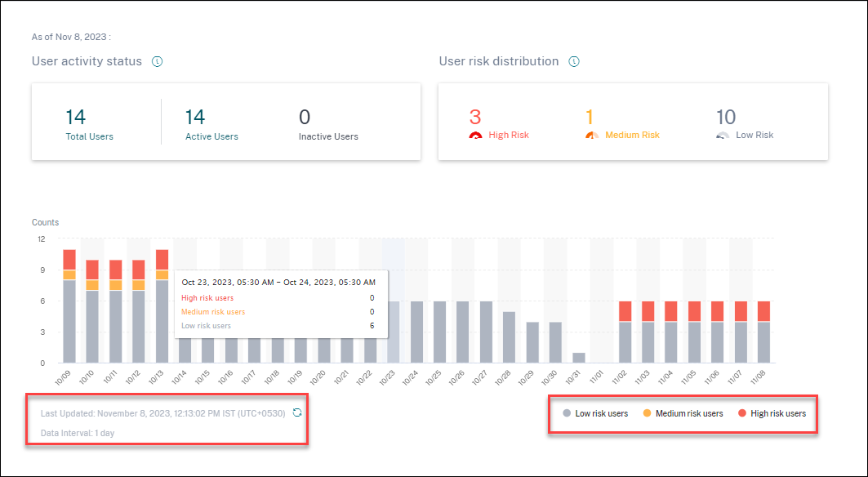Toggle Medium risk users legend item
The image size is (868, 477).
(683, 413)
